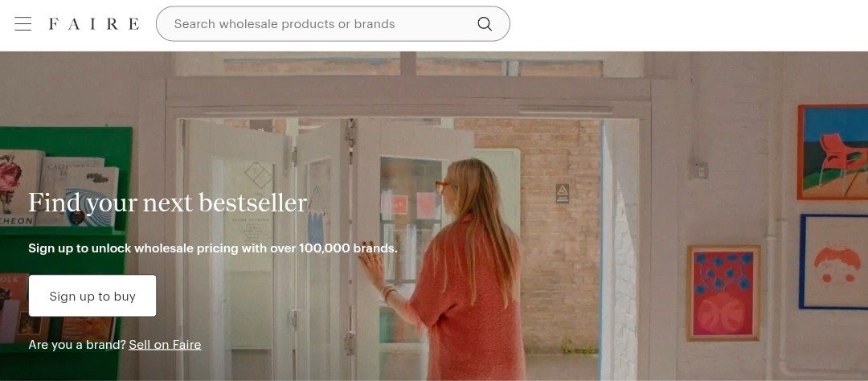Open the hamburger navigation menu
This screenshot has height=381, width=868.
[23, 24]
